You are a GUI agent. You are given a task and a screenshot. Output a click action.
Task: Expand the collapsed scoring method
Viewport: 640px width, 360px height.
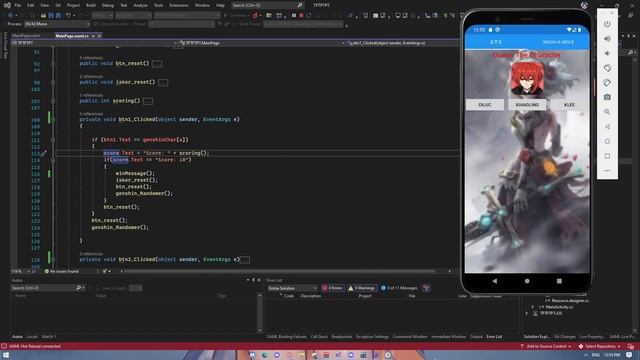click(53, 101)
